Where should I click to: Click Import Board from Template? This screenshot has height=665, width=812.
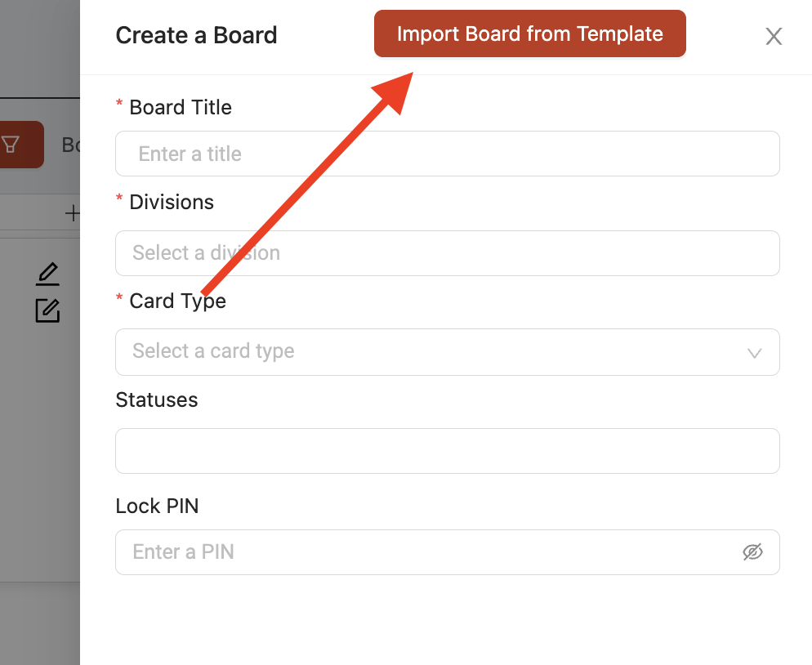(530, 33)
